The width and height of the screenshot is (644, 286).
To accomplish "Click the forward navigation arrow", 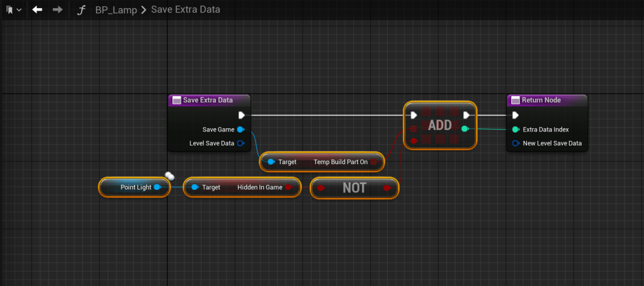I will 57,10.
